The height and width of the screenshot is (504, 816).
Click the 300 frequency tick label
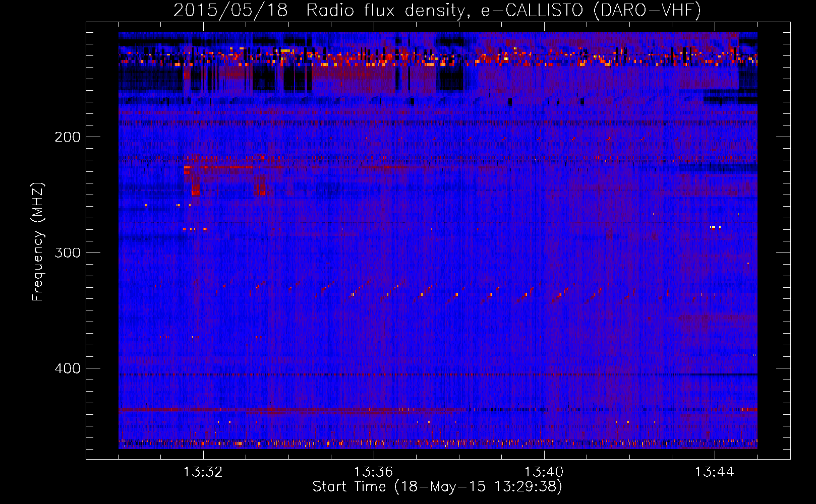[x=68, y=253]
